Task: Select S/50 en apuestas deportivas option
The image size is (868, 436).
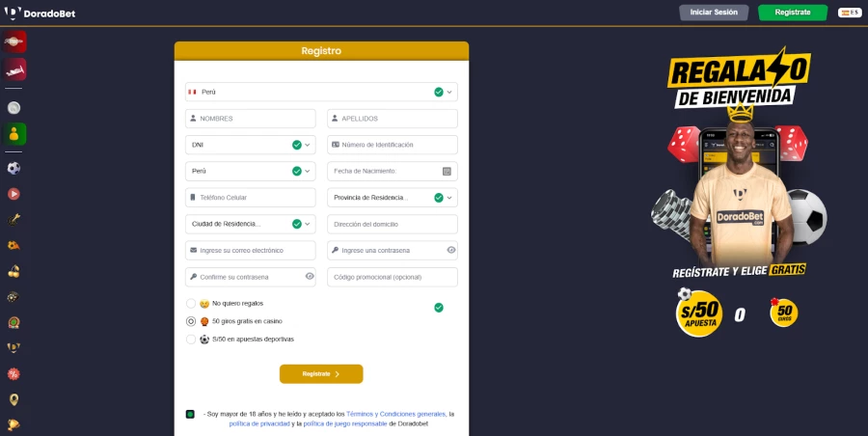Action: 191,339
